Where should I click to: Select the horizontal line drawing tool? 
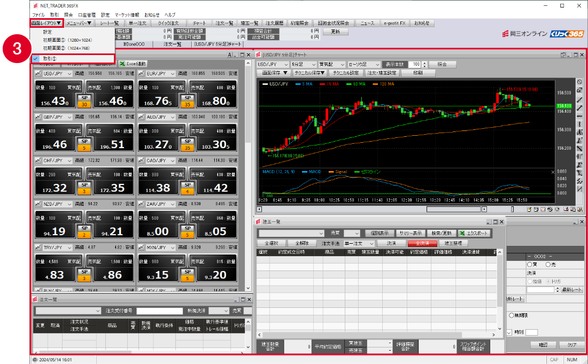point(579,116)
